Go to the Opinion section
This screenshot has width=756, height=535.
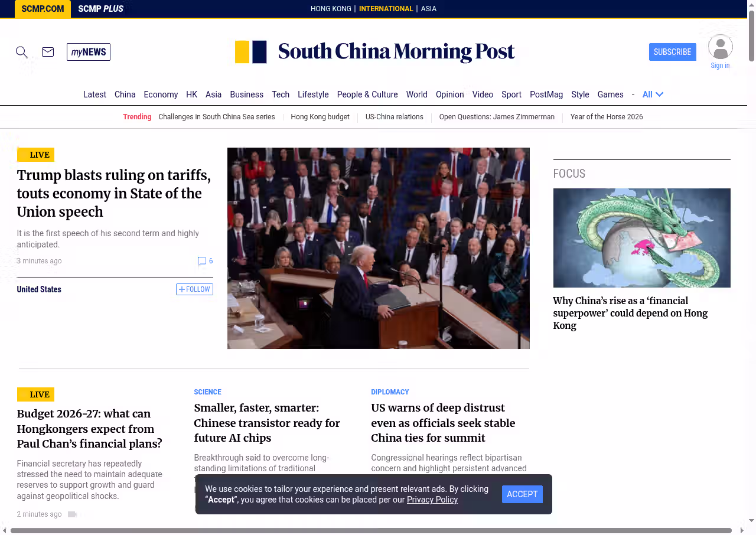click(449, 94)
